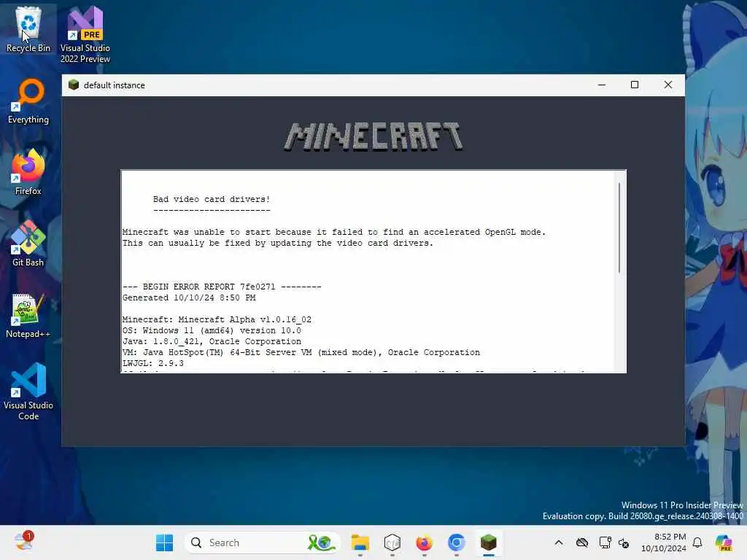Open the Recycle Bin desktop icon
The image size is (747, 560).
click(28, 29)
